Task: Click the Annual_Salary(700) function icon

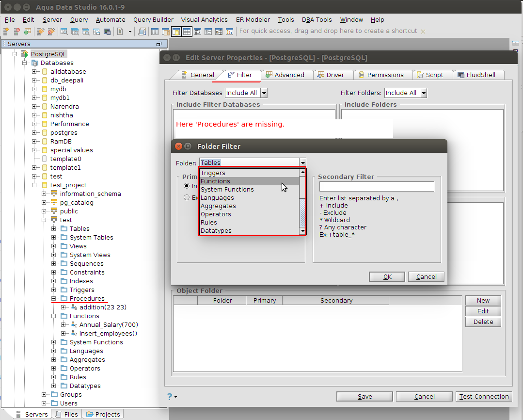Action: (74, 324)
